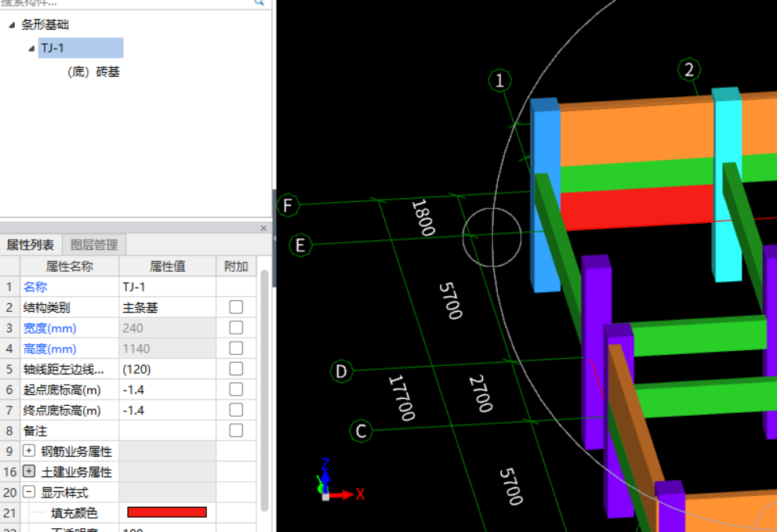Image resolution: width=777 pixels, height=532 pixels.
Task: Click axis bubble E in viewport
Action: [x=300, y=245]
